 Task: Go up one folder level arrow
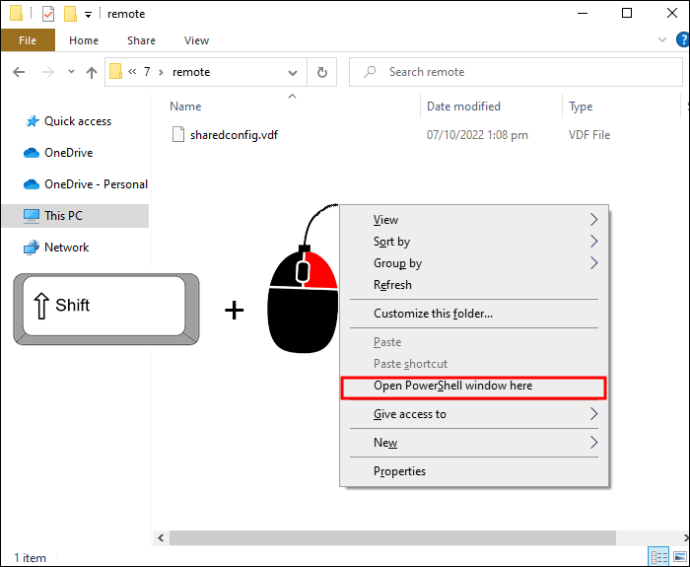click(92, 72)
